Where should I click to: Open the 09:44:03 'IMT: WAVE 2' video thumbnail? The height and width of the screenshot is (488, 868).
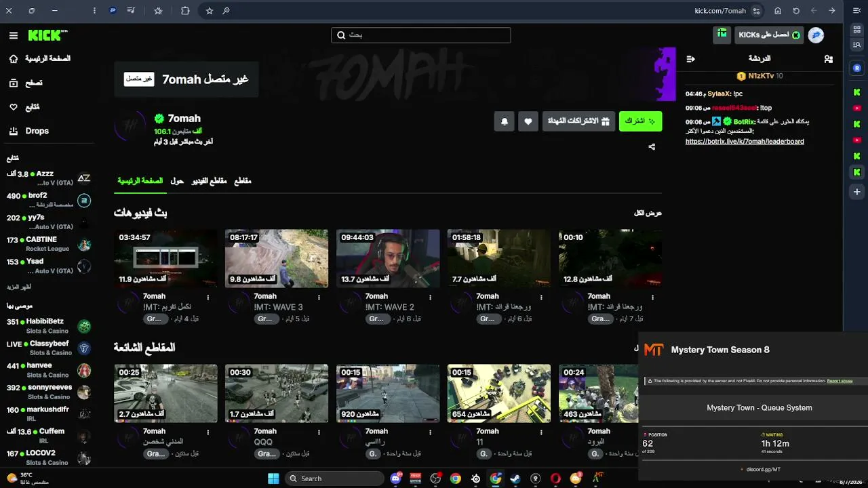[388, 258]
